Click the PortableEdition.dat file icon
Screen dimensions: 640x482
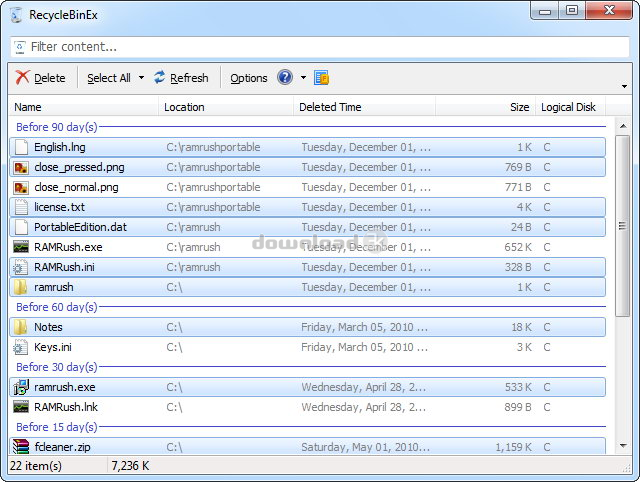21,227
